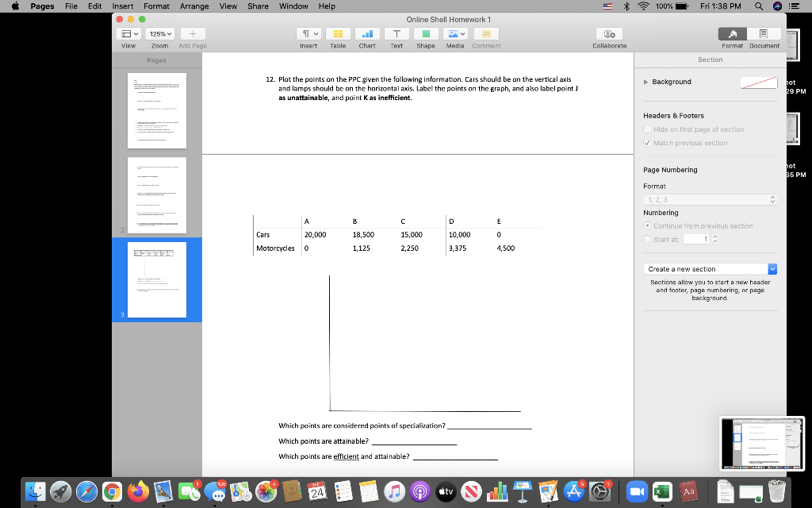Open the page numbering Format dropdown
812x508 pixels.
[710, 199]
